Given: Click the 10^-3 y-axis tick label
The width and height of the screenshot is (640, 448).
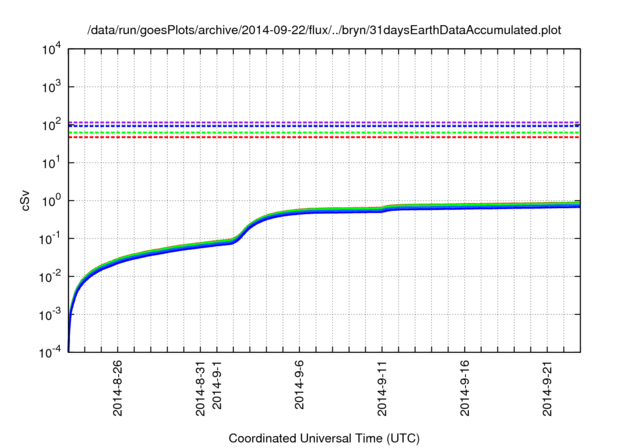Looking at the screenshot, I should 50,314.
